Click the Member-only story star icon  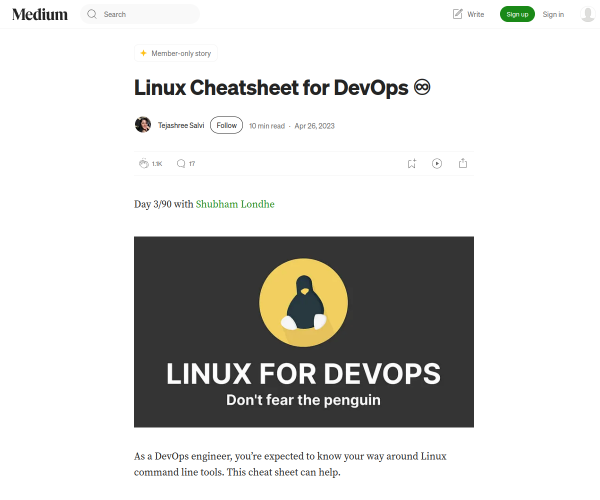pos(143,53)
